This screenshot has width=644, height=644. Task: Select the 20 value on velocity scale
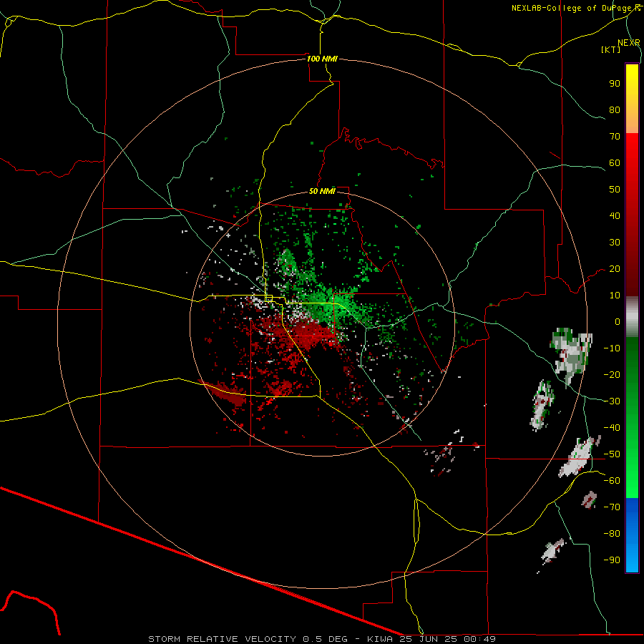point(615,268)
